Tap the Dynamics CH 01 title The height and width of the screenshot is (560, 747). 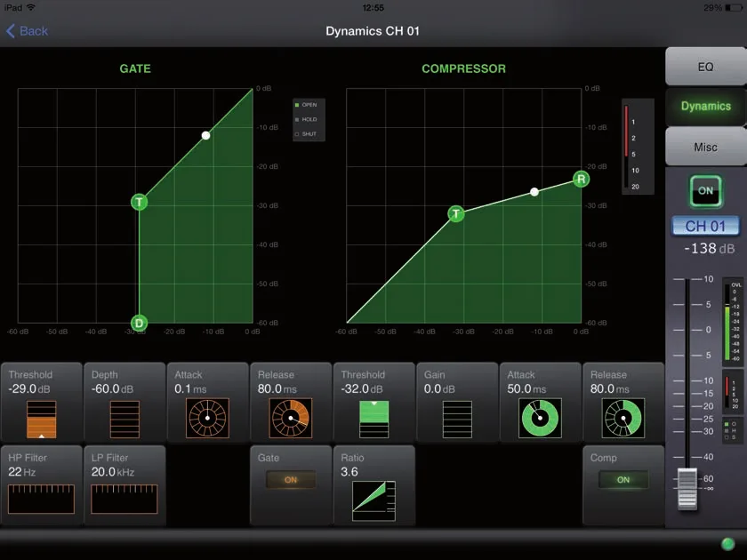tap(373, 31)
